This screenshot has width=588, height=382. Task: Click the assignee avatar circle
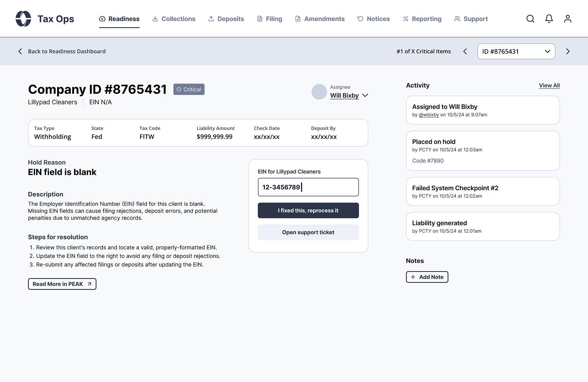(319, 92)
